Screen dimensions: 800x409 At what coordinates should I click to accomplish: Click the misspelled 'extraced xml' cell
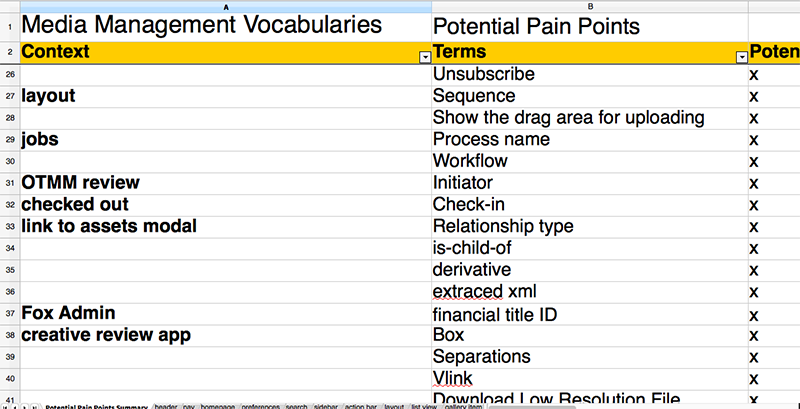click(x=482, y=292)
